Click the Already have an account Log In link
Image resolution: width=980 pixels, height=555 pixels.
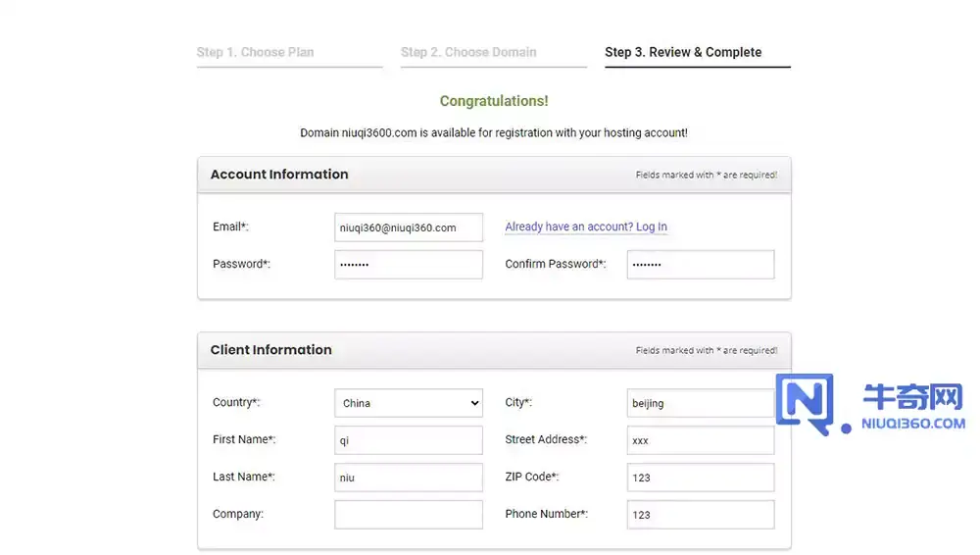tap(586, 227)
